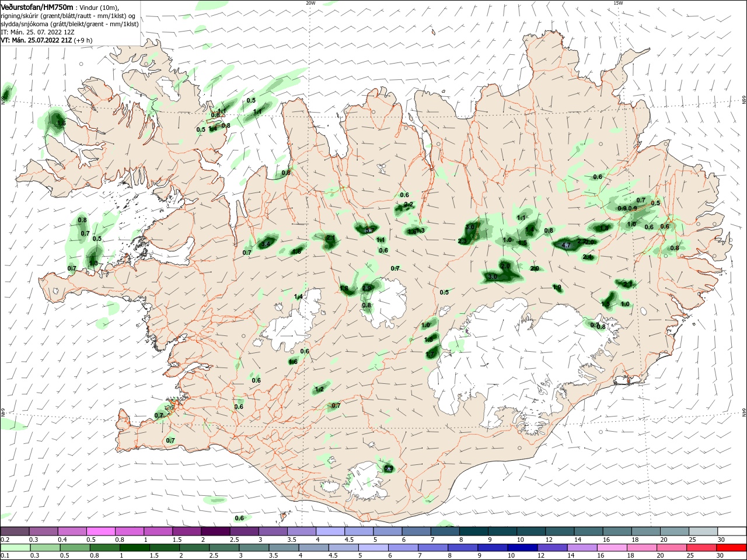This screenshot has width=747, height=560.
Task: Click the 1.6 value in the Westfjords
Action: pyautogui.click(x=61, y=123)
